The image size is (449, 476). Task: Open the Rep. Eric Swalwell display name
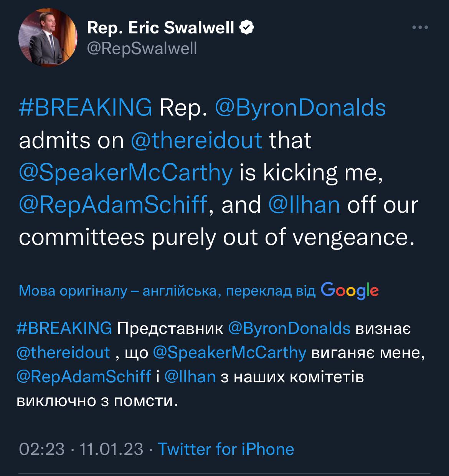tap(160, 27)
